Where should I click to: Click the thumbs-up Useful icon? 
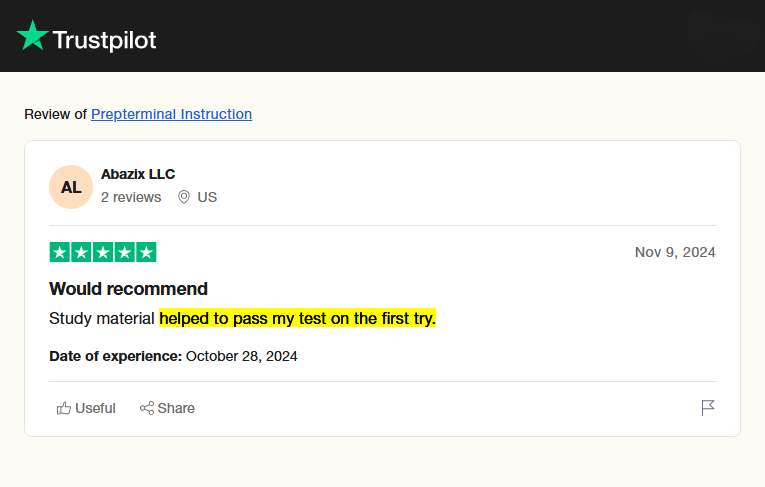[64, 408]
